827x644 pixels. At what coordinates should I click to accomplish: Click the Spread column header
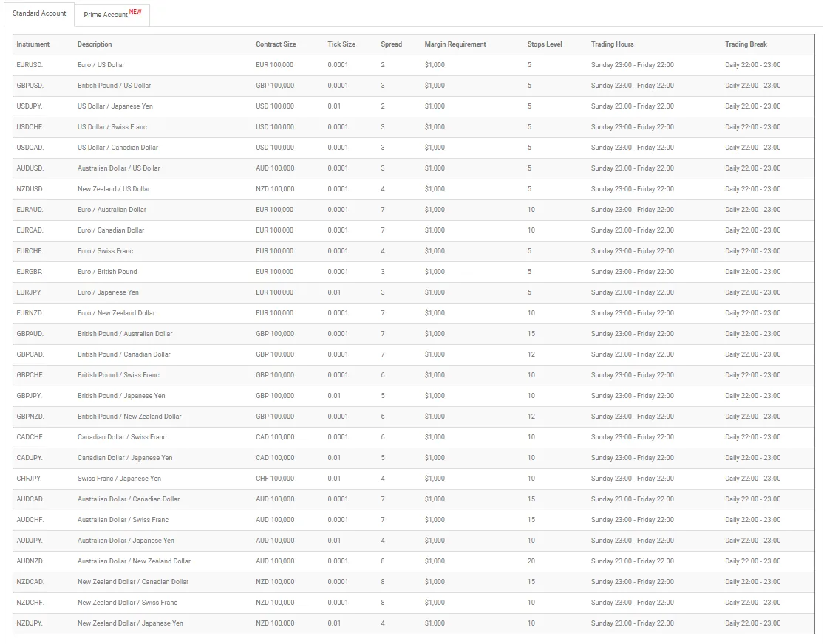point(391,44)
